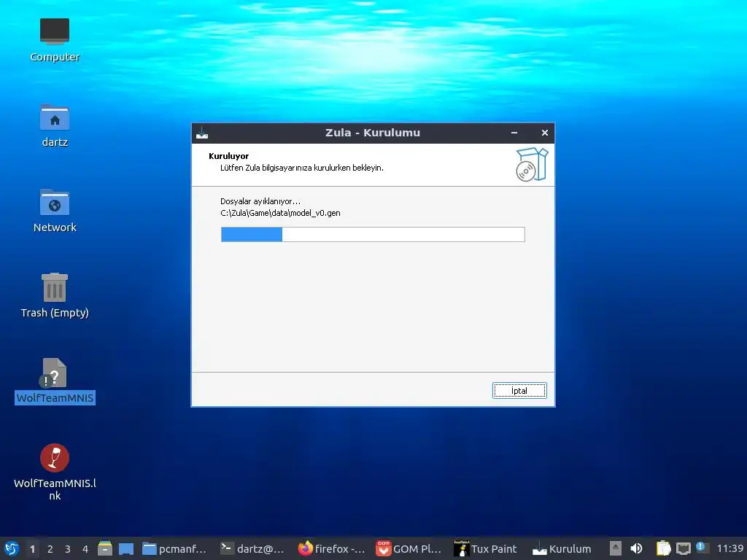Switch to the pcmanfm taskbar window
Screen dimensions: 747x560
click(x=174, y=548)
